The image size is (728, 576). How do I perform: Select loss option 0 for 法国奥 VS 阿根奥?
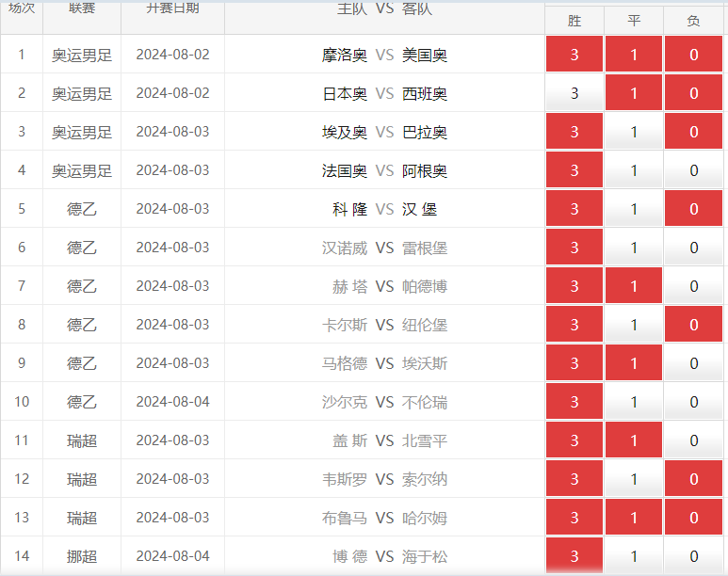pyautogui.click(x=694, y=169)
